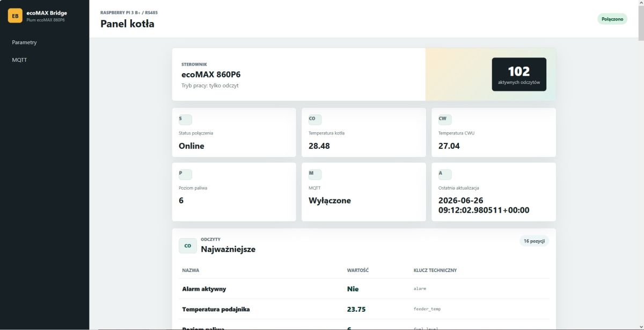Click the Połączono status badge
Image resolution: width=644 pixels, height=330 pixels.
point(612,19)
